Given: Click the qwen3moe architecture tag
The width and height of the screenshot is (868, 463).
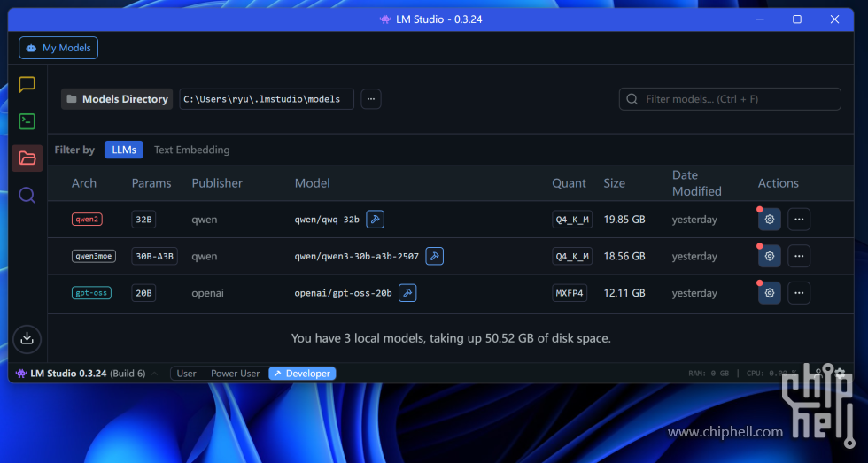Looking at the screenshot, I should pyautogui.click(x=94, y=256).
